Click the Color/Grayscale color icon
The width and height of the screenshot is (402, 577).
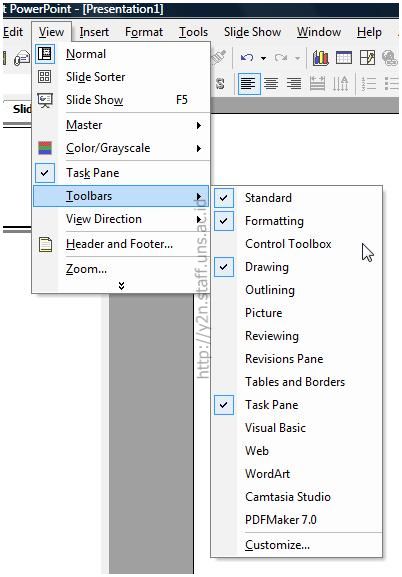point(45,148)
